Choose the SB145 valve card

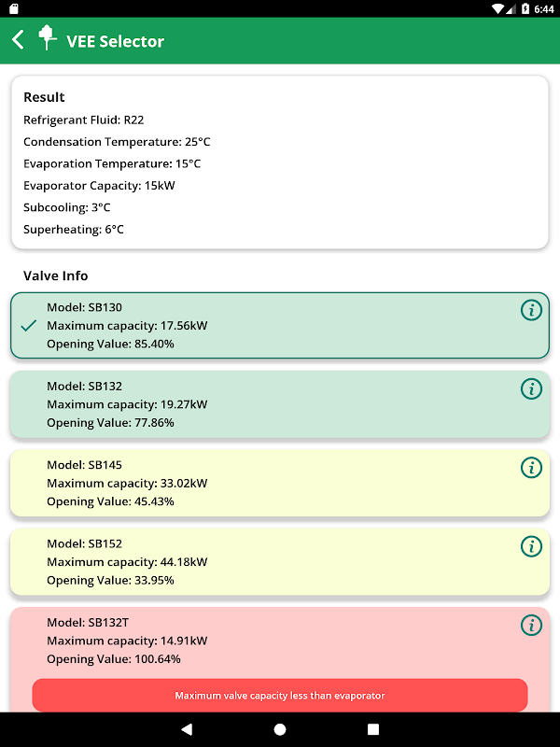[280, 483]
